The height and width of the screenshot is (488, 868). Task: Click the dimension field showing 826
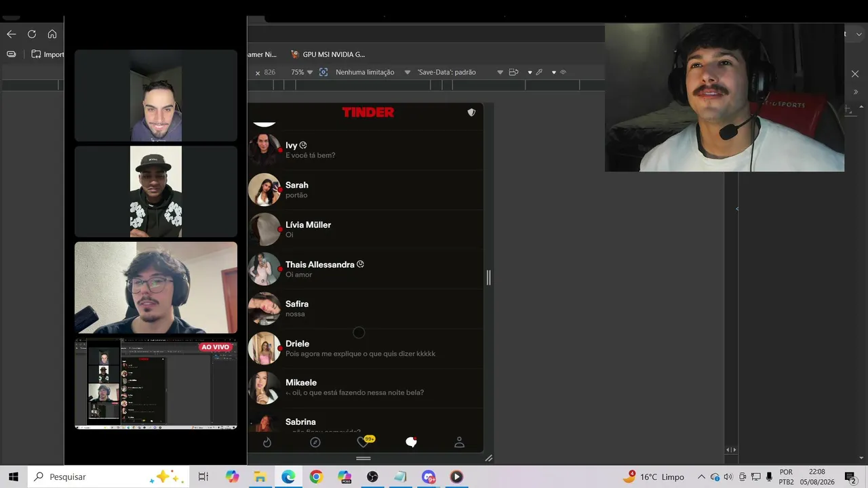point(270,72)
